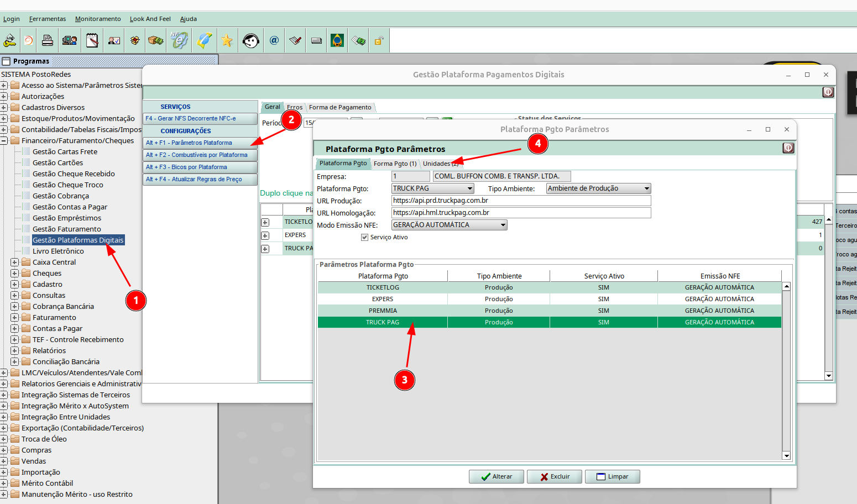Click the @ email toolbar icon
The image size is (857, 504).
274,40
